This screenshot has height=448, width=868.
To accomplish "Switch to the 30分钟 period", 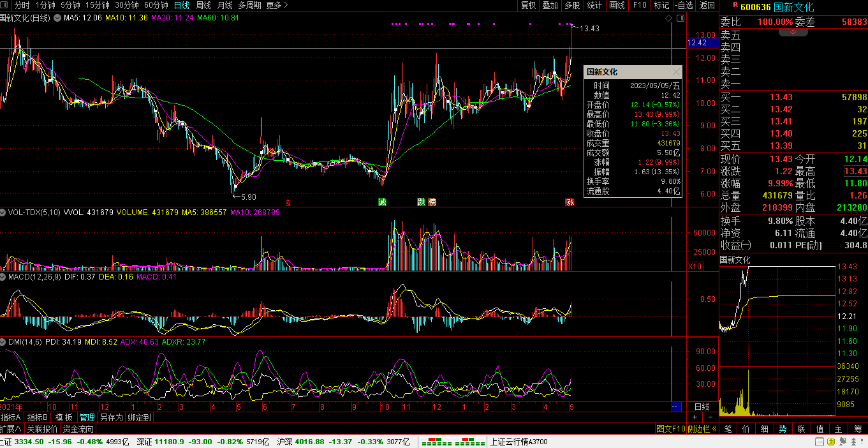I will (x=127, y=5).
